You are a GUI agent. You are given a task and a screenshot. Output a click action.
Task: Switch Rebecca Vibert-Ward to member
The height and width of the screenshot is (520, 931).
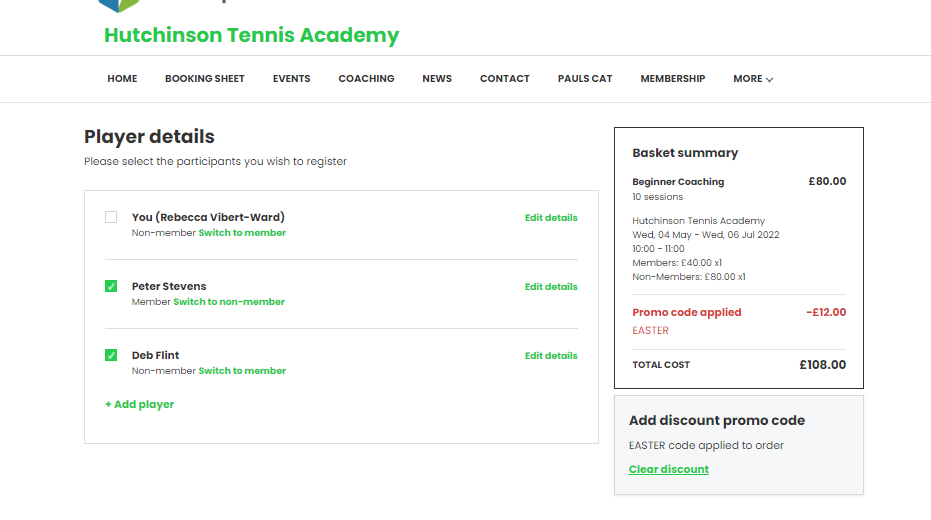tap(242, 233)
